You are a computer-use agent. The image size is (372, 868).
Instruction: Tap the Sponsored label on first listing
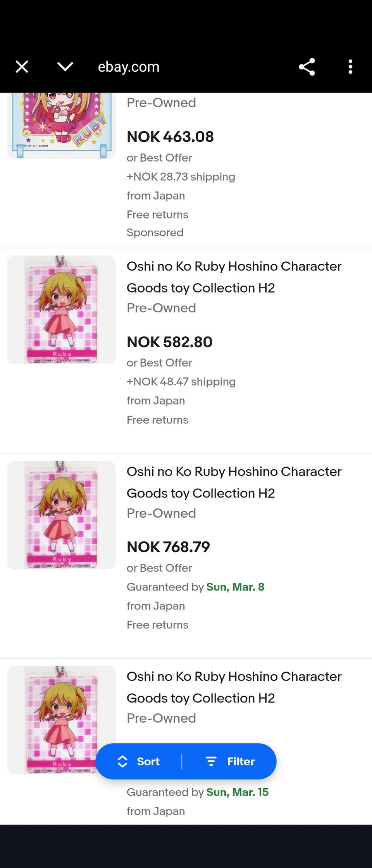155,232
